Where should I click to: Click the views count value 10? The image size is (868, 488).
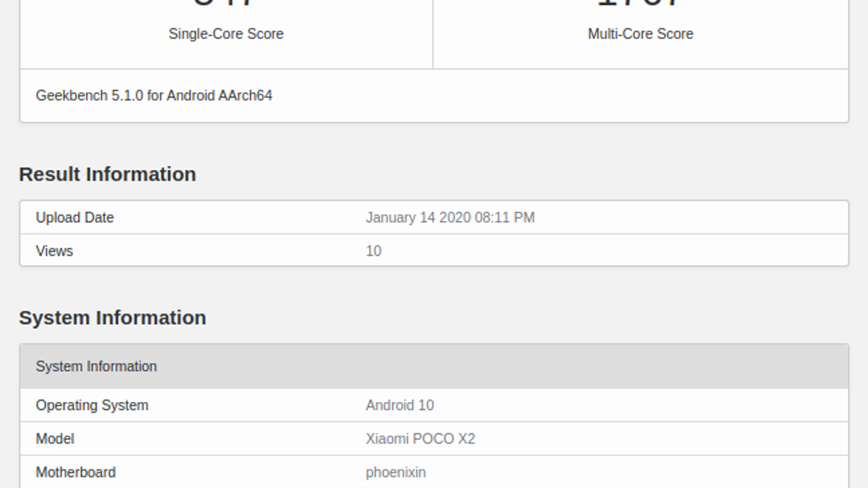tap(373, 251)
